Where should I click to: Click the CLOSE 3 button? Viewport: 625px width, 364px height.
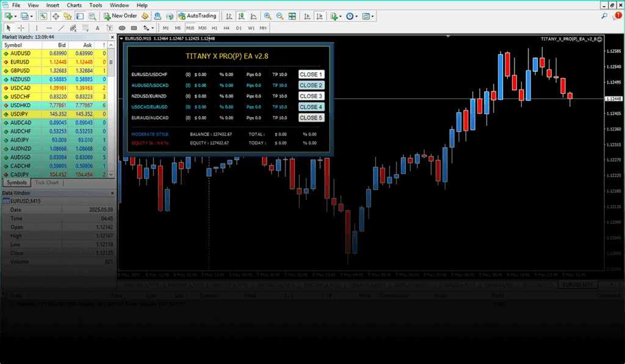311,96
